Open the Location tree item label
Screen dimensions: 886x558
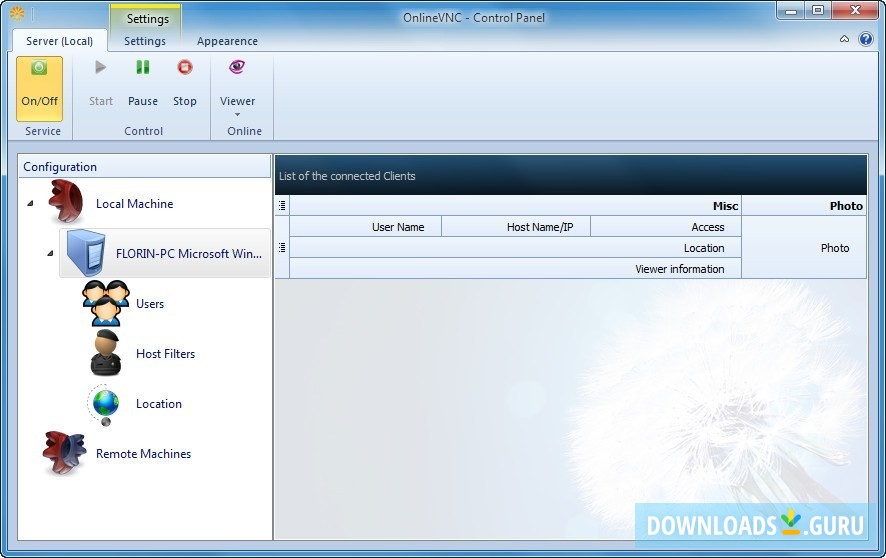click(x=159, y=404)
